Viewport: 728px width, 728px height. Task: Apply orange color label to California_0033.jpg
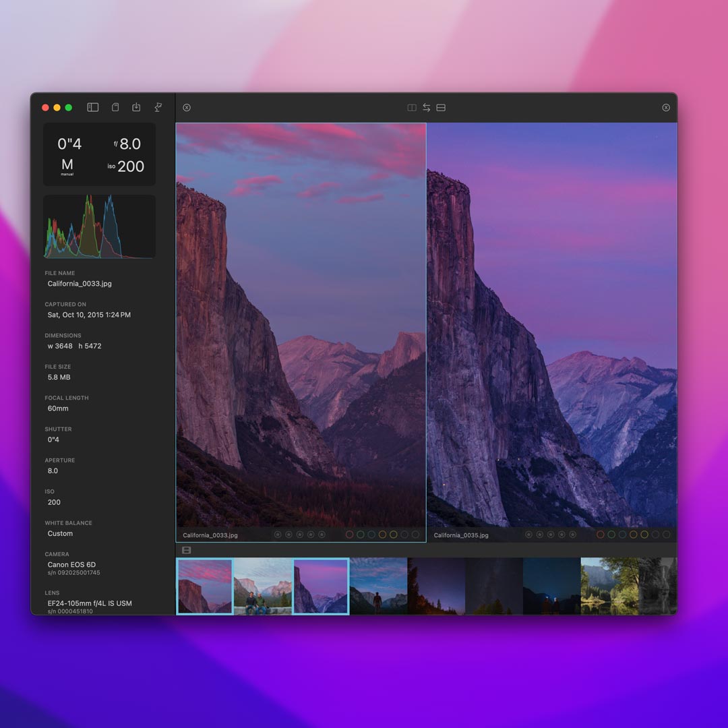coord(383,535)
